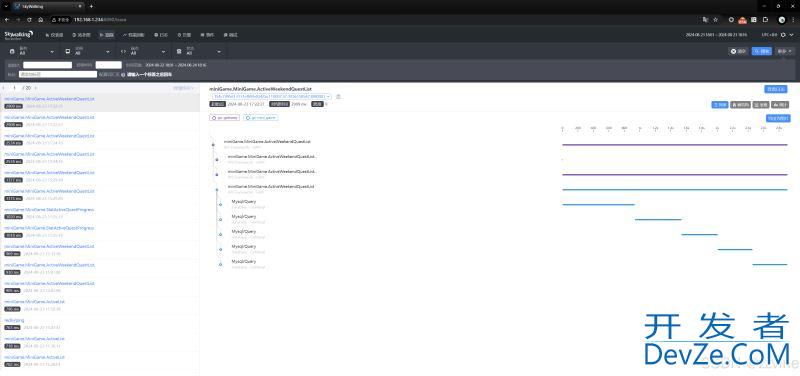The image size is (800, 376).
Task: Click the SkyWalking browser tab
Action: tap(47, 7)
